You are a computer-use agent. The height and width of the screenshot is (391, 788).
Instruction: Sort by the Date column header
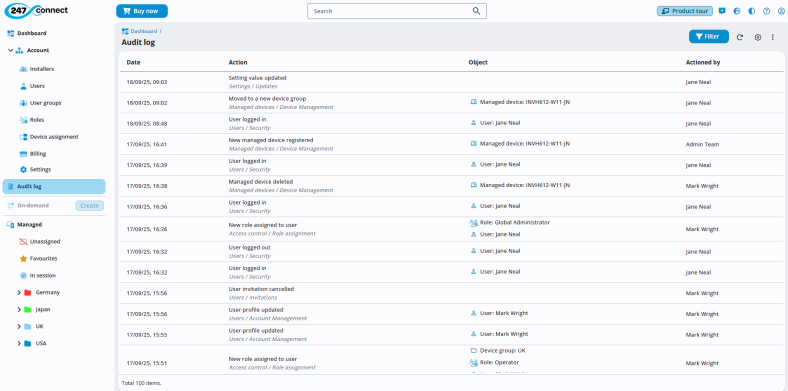pos(133,62)
